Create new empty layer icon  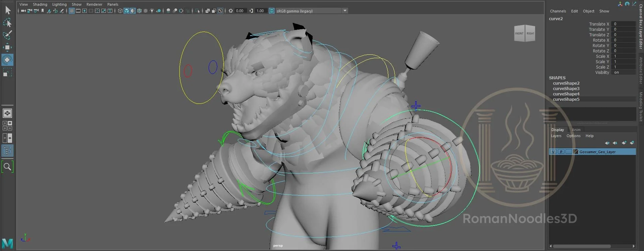pos(624,143)
